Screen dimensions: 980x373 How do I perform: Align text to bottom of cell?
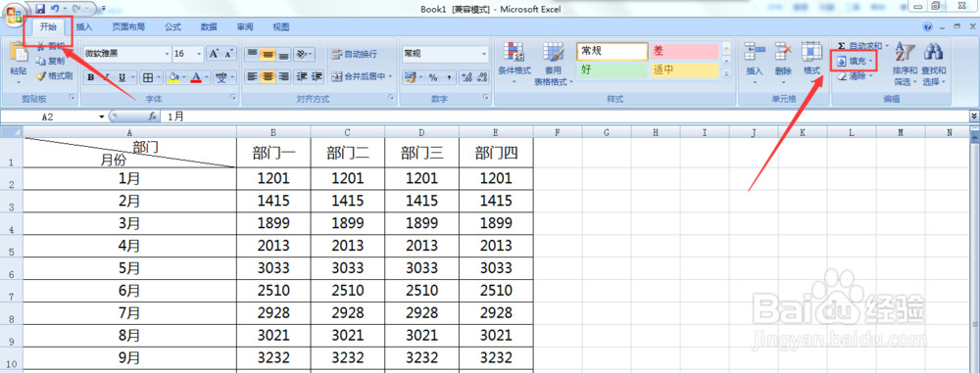pyautogui.click(x=284, y=54)
